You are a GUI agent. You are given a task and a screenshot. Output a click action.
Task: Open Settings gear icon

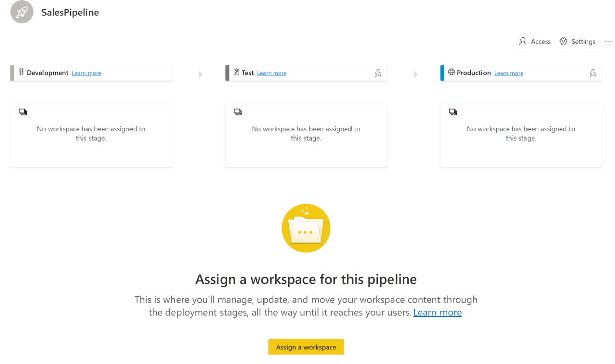click(x=563, y=41)
